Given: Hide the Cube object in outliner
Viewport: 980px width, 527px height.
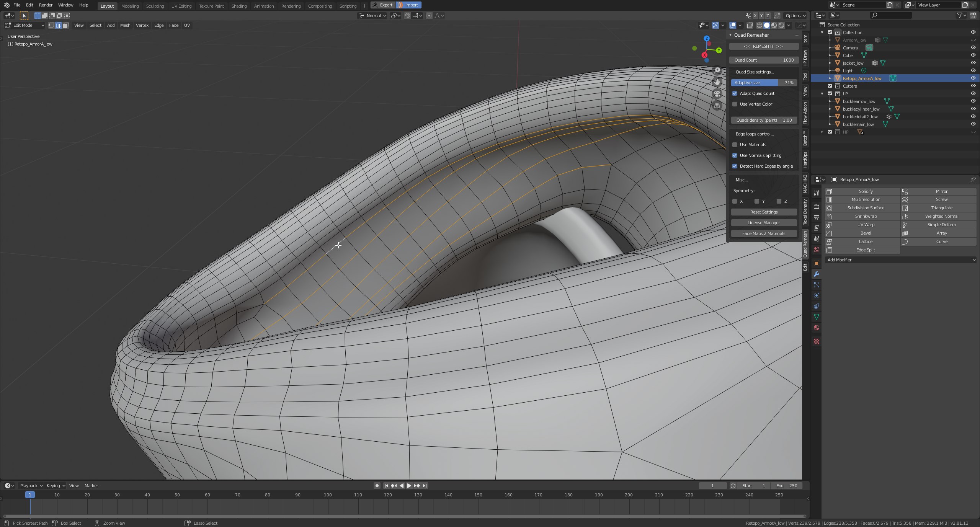Looking at the screenshot, I should [973, 55].
